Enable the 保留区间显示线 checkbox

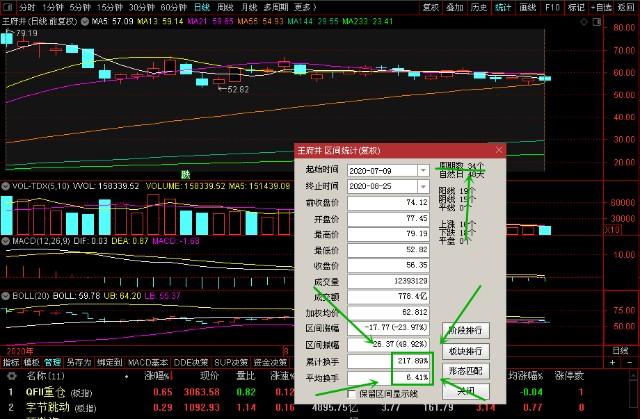pos(351,394)
